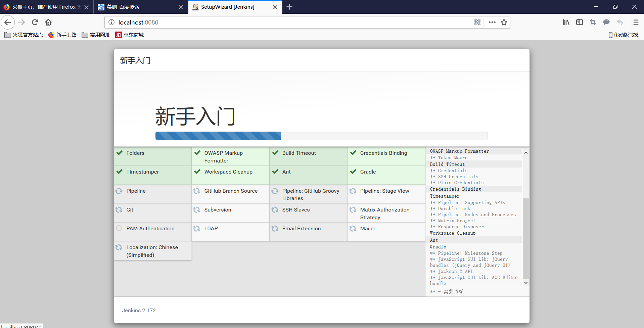The image size is (644, 328).
Task: Click the Workspace Cleanup log entry
Action: click(x=453, y=233)
